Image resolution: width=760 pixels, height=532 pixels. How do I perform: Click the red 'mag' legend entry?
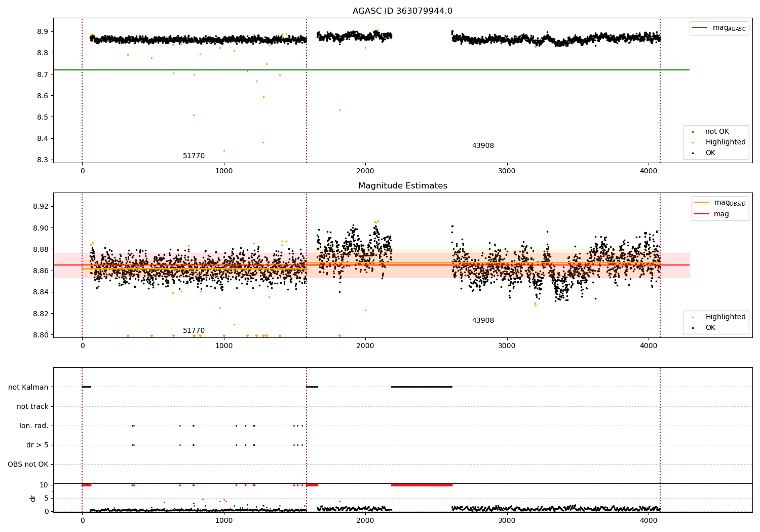tap(712, 214)
